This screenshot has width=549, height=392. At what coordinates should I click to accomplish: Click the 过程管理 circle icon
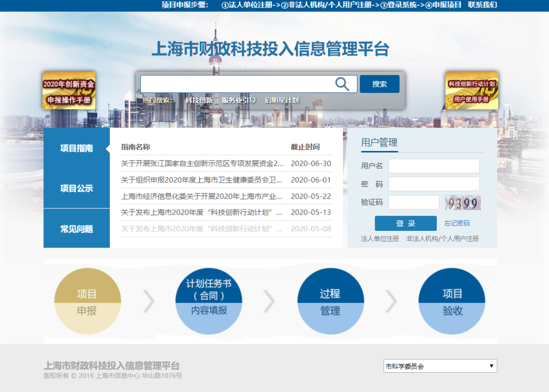(x=330, y=301)
